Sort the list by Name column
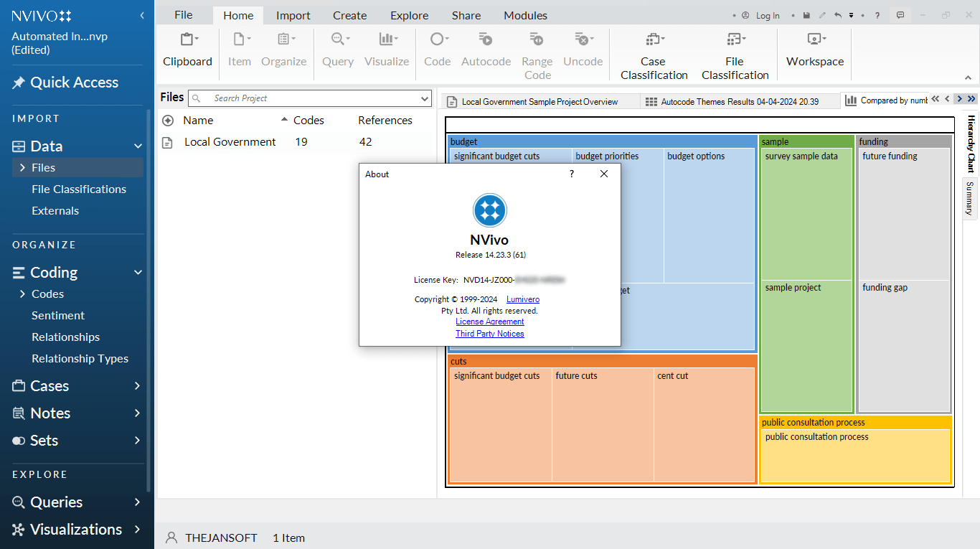The width and height of the screenshot is (980, 549). (198, 121)
